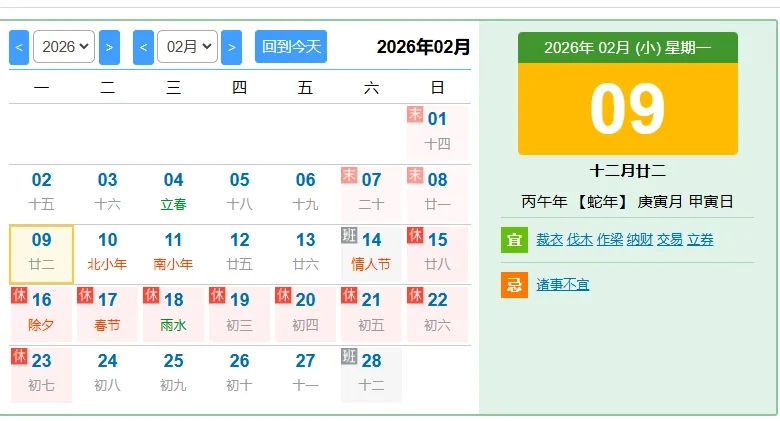Select date 13 廿六

[x=305, y=254]
